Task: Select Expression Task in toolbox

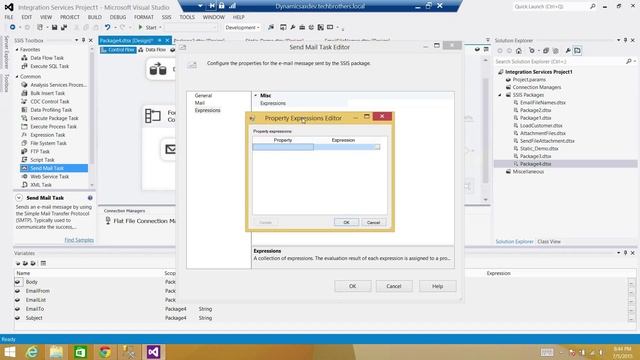Action: [48, 135]
